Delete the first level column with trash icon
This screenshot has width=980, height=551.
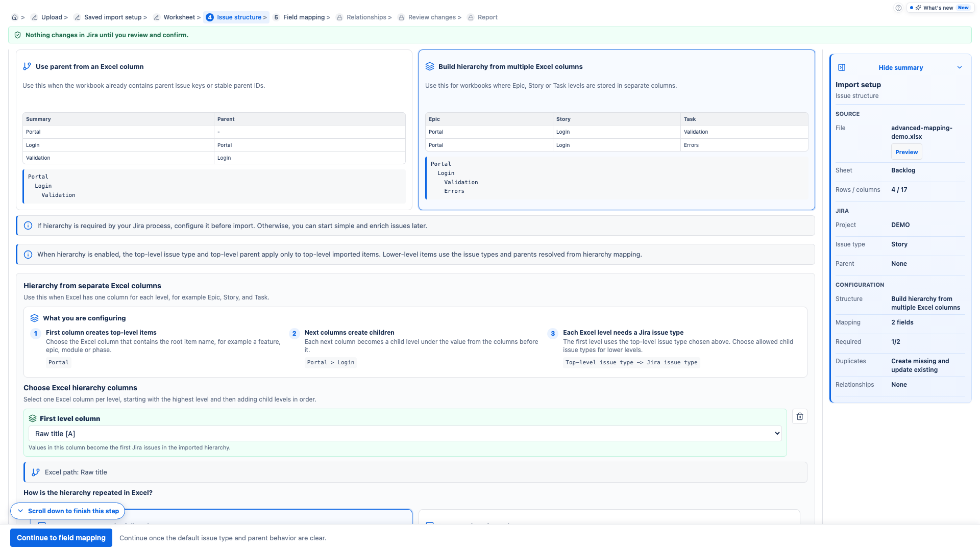click(x=800, y=416)
